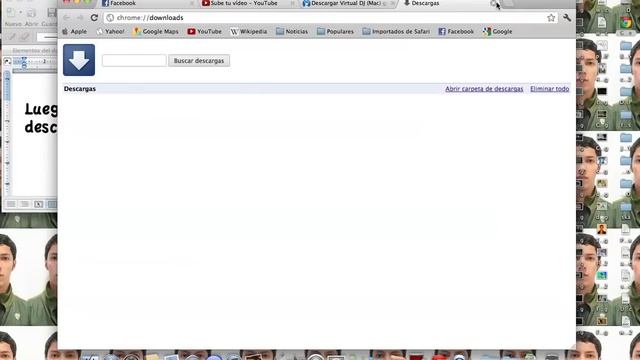
Task: Click the Nuevo button in the background document window
Action: tap(13, 16)
